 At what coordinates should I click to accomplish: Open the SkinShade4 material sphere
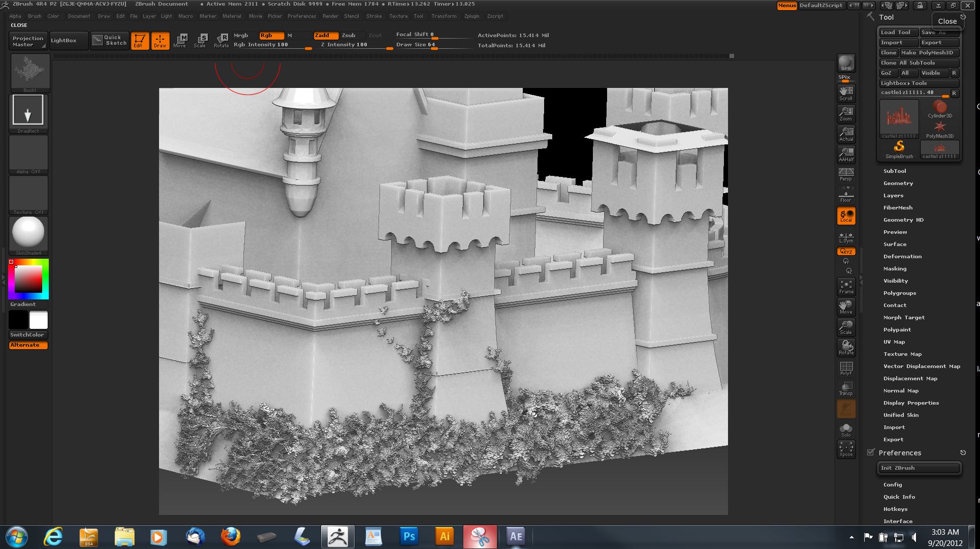[28, 235]
